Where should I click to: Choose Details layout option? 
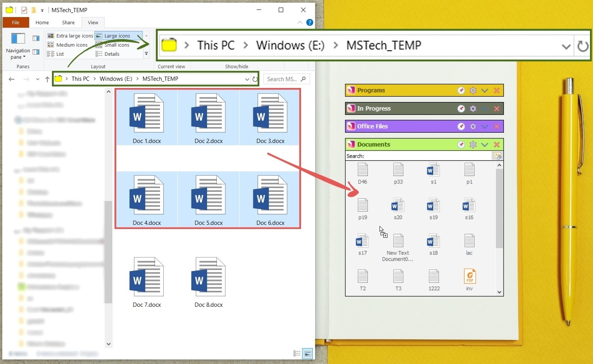click(108, 54)
